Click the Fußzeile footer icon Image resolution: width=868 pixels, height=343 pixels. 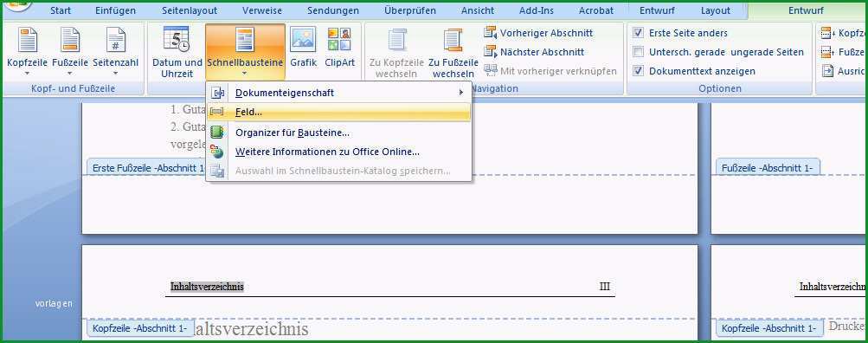coord(70,40)
